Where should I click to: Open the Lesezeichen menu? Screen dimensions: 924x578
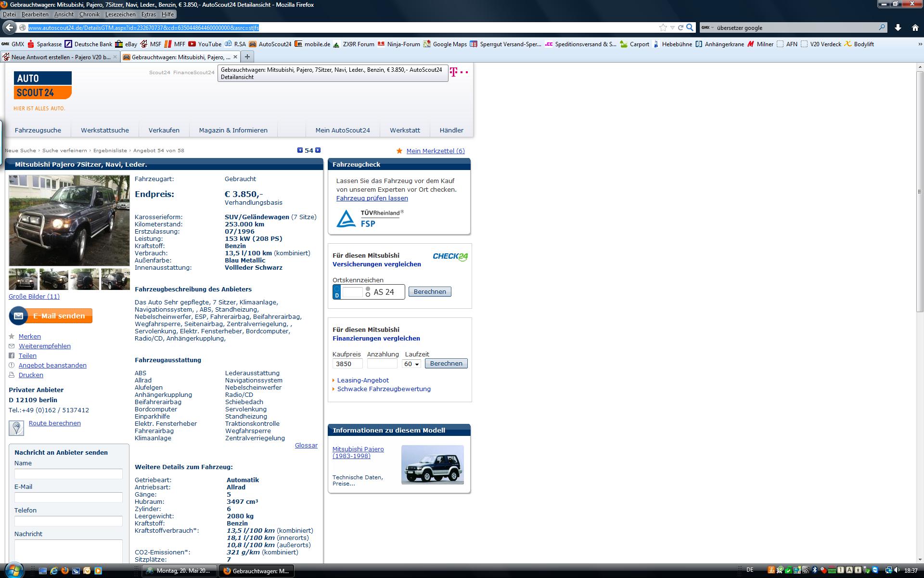120,14
